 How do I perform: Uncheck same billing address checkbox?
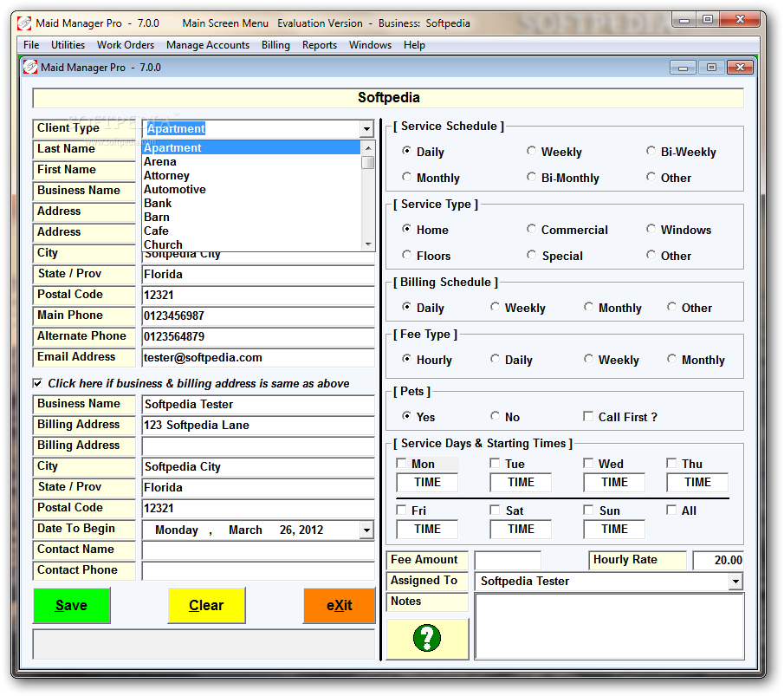point(37,383)
